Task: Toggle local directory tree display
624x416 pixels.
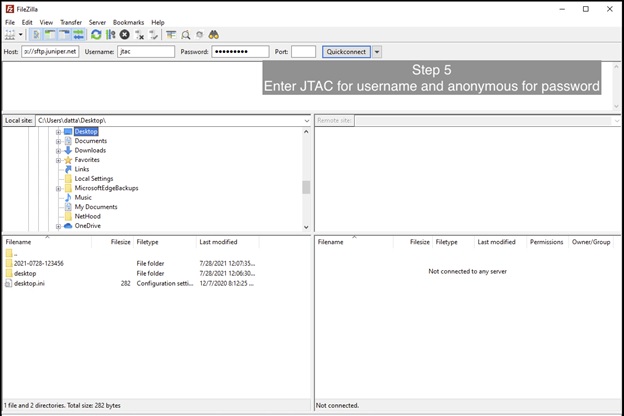Action: point(50,35)
